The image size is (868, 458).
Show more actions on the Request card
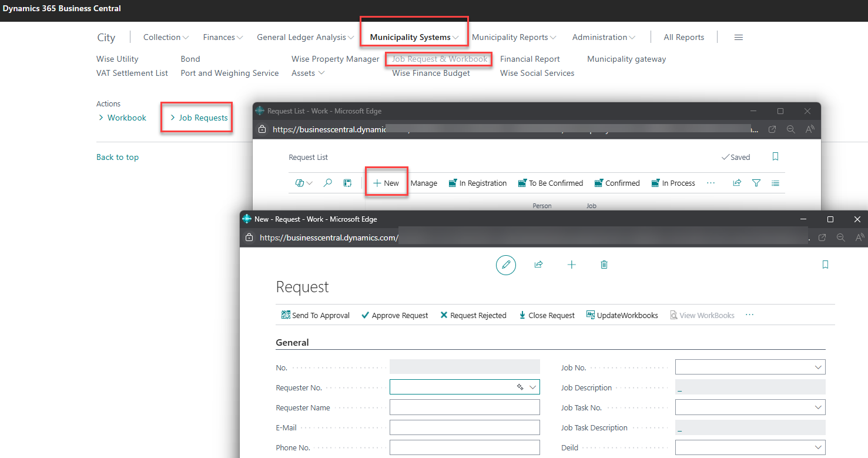(x=750, y=315)
